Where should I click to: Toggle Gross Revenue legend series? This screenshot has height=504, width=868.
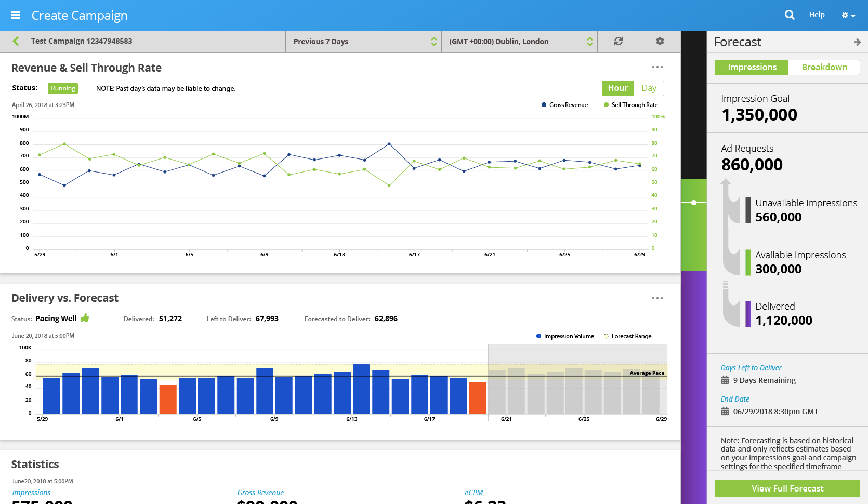[x=564, y=105]
